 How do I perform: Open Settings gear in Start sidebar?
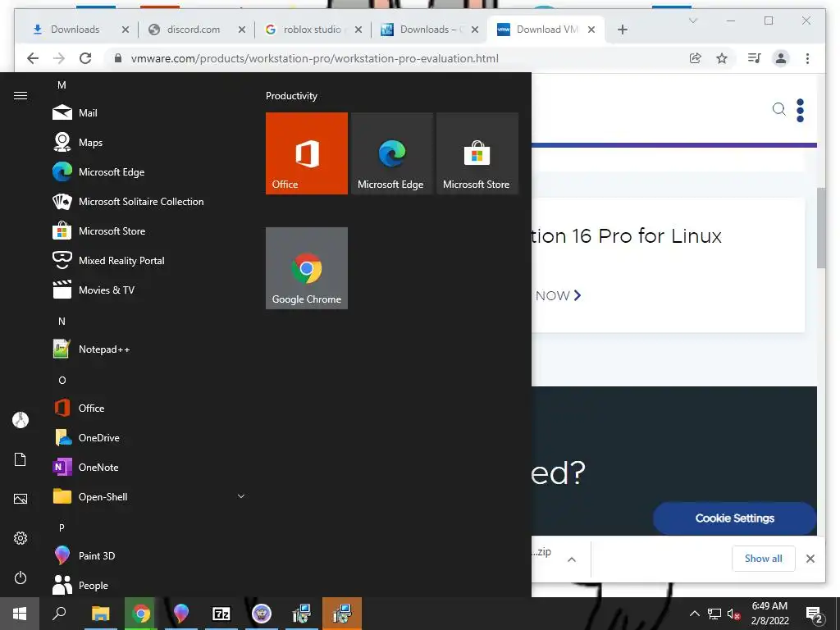point(21,538)
